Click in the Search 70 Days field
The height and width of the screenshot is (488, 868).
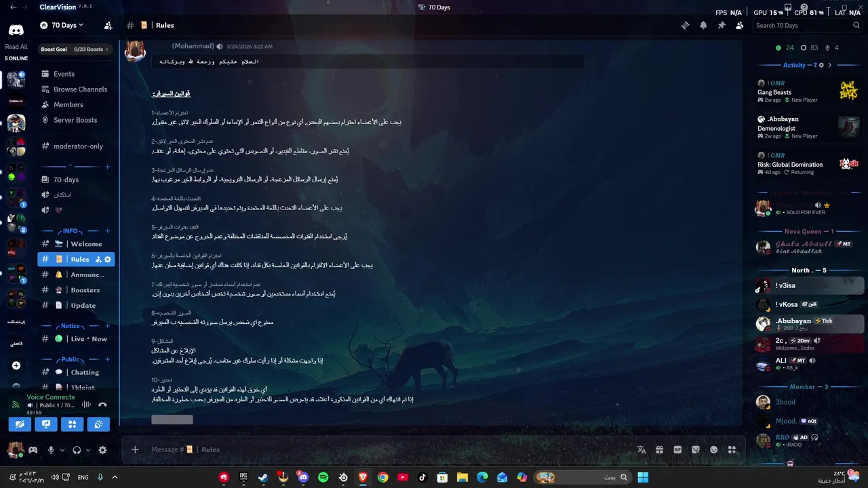point(808,25)
